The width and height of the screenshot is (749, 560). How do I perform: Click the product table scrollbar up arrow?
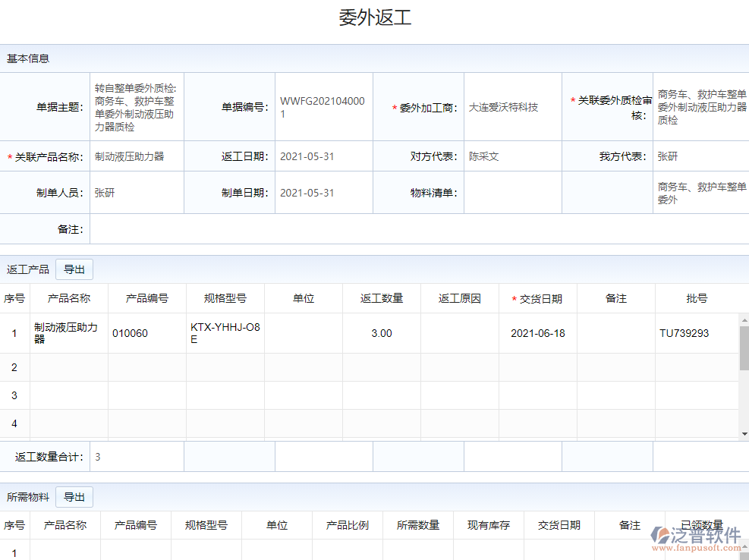coord(744,320)
